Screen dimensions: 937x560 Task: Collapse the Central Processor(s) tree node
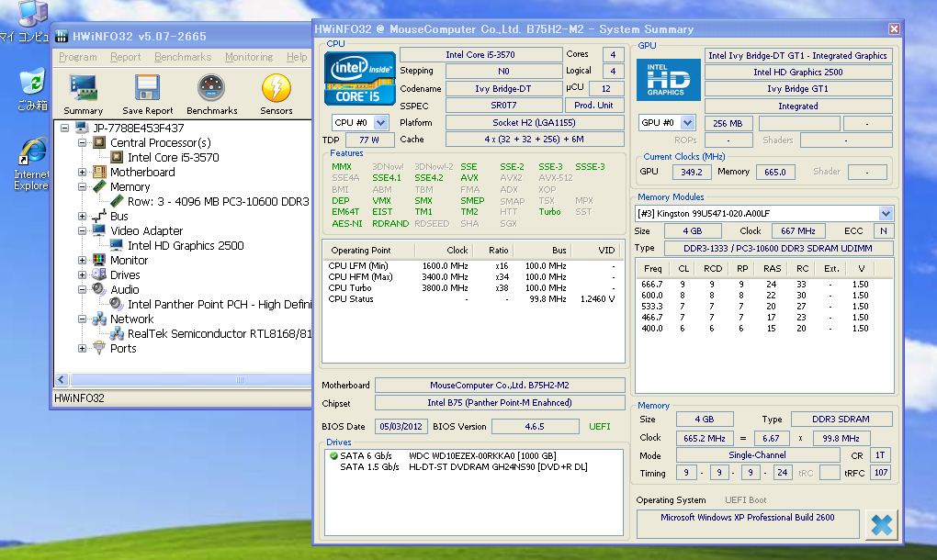(83, 143)
